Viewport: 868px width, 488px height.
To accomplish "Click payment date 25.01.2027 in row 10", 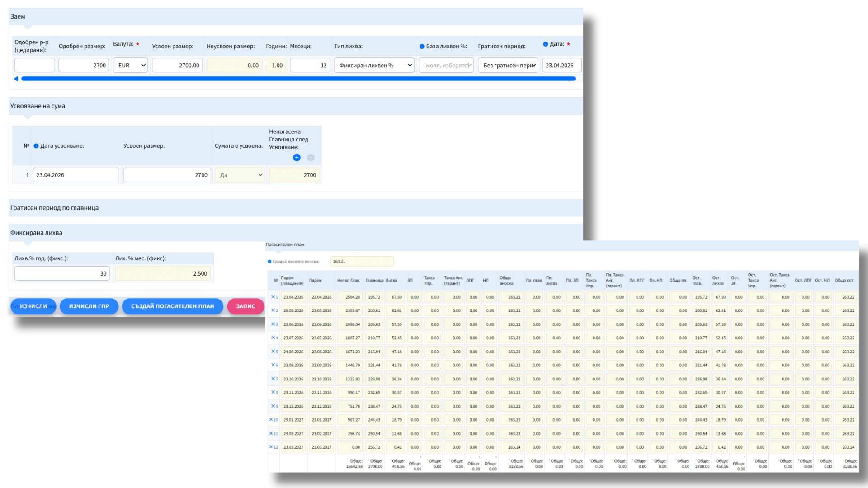I will [293, 420].
